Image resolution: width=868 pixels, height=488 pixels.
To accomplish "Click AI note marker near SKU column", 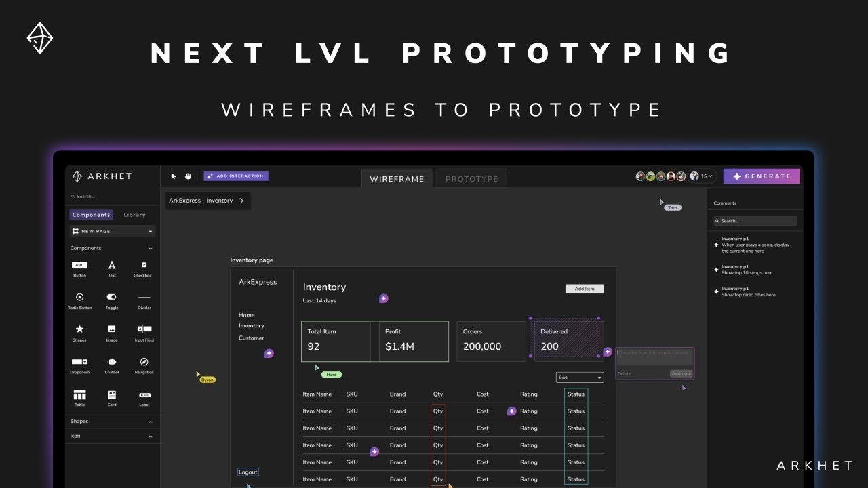I will tap(374, 451).
